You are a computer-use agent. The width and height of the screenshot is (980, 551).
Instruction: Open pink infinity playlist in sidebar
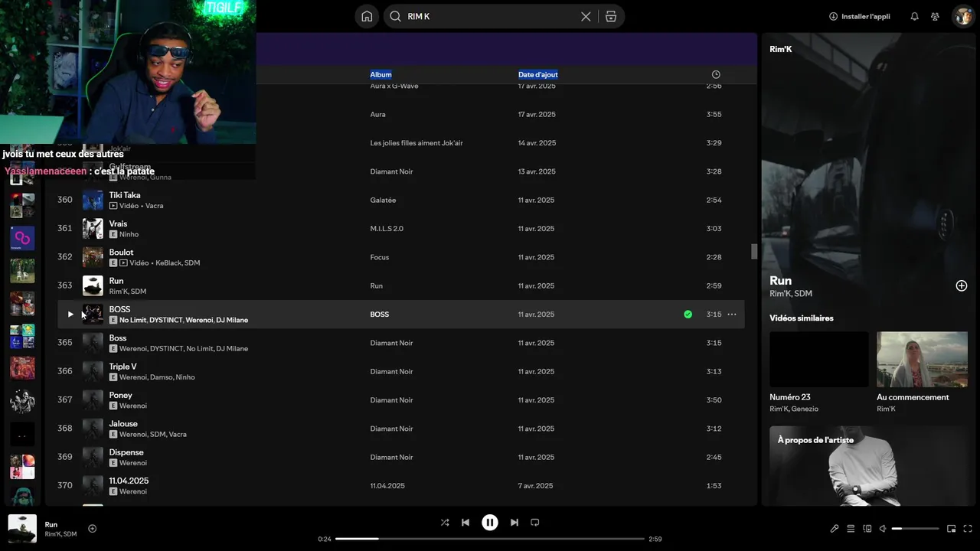[22, 238]
